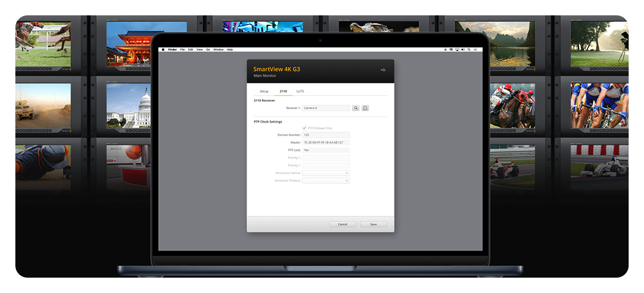This screenshot has width=644, height=293.
Task: Click the PTP Lock field showing Yes
Action: click(326, 150)
